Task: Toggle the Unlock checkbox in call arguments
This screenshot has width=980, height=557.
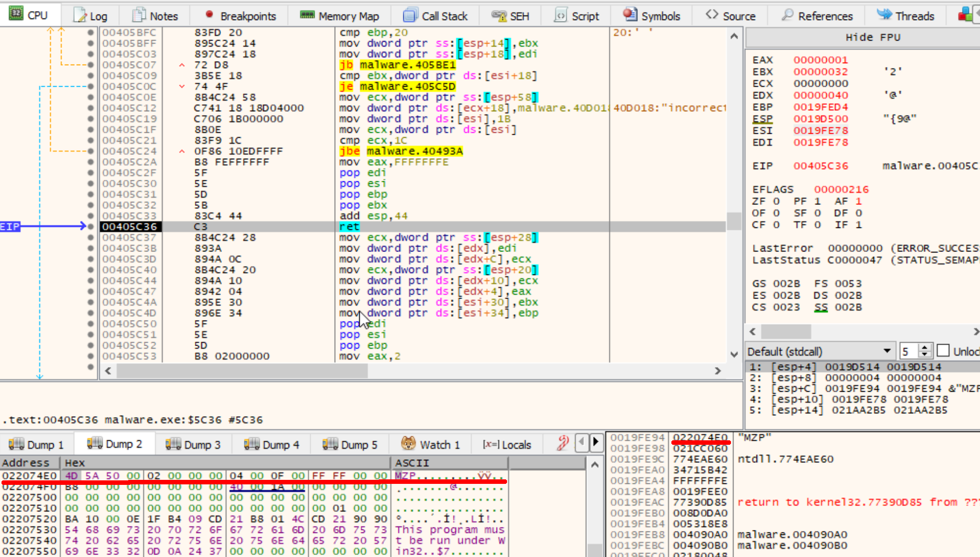Action: coord(943,351)
